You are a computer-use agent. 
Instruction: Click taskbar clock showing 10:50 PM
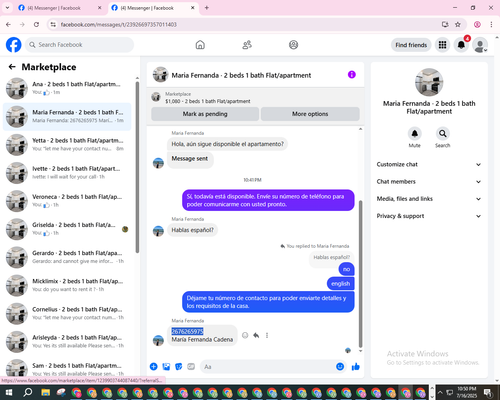(x=467, y=392)
